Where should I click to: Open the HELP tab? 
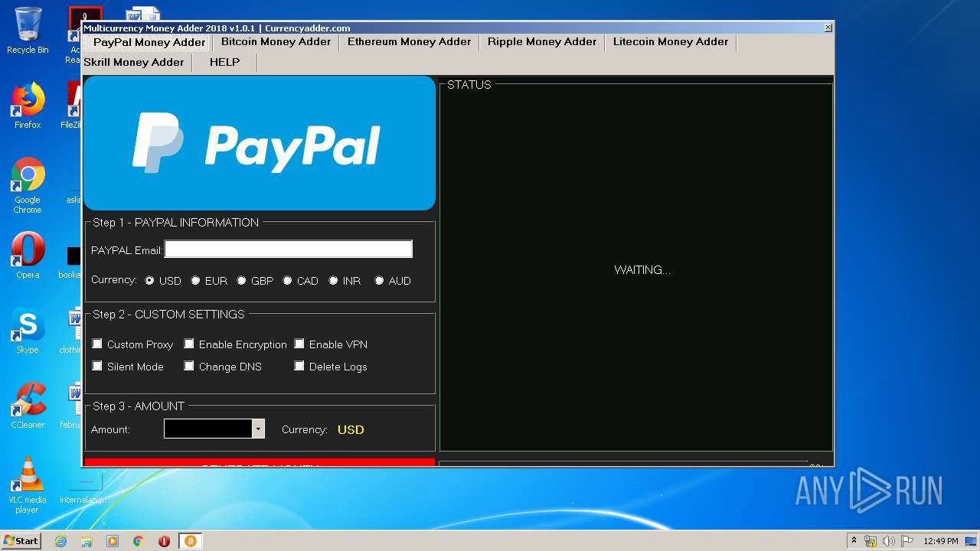point(224,62)
